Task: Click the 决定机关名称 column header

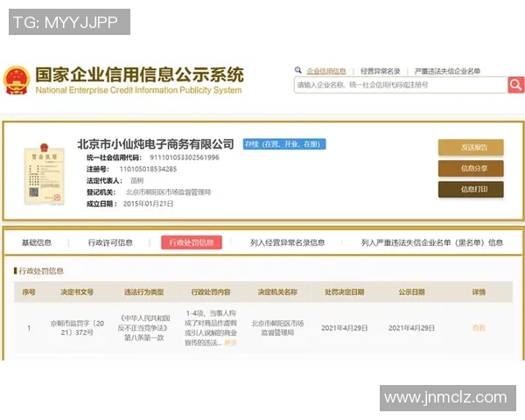Action: 277,292
